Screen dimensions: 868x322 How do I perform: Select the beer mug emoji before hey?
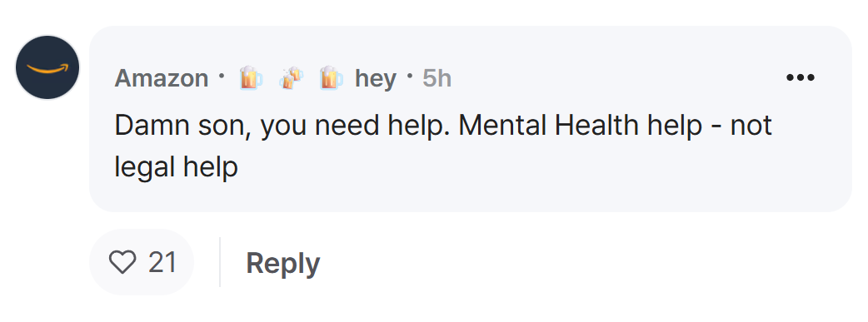click(x=331, y=77)
